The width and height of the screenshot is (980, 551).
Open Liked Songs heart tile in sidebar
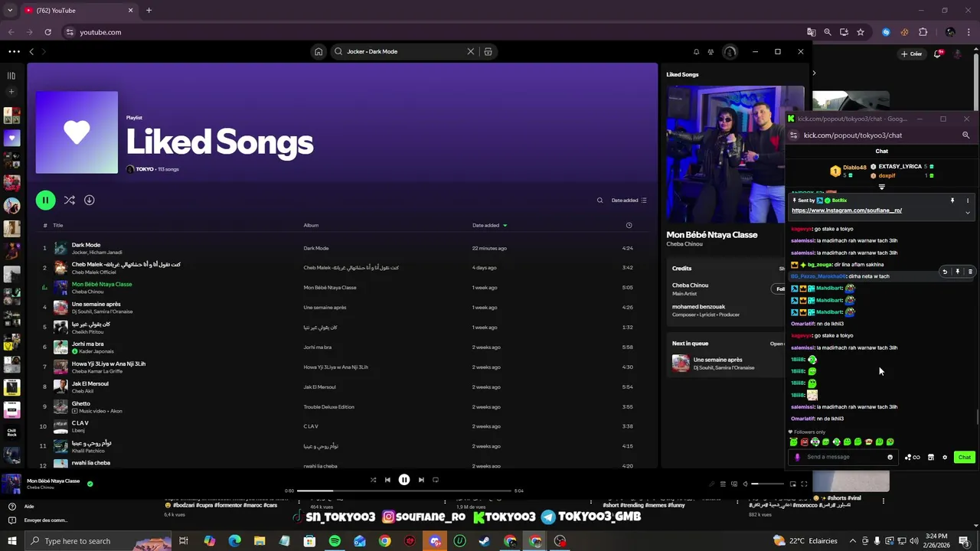coord(11,138)
